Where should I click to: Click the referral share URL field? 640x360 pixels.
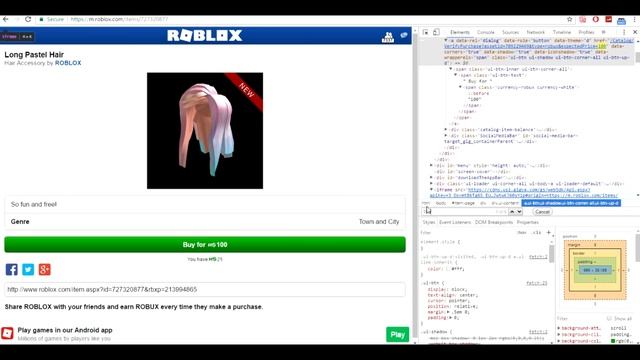point(205,289)
